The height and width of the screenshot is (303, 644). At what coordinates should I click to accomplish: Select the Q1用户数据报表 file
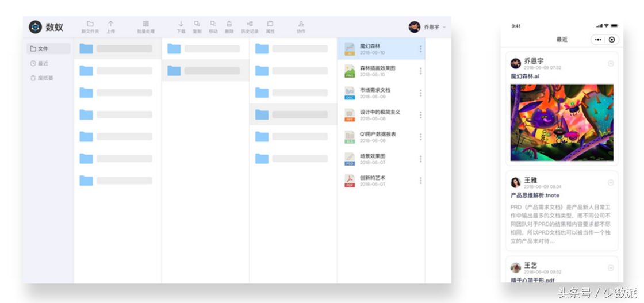381,137
